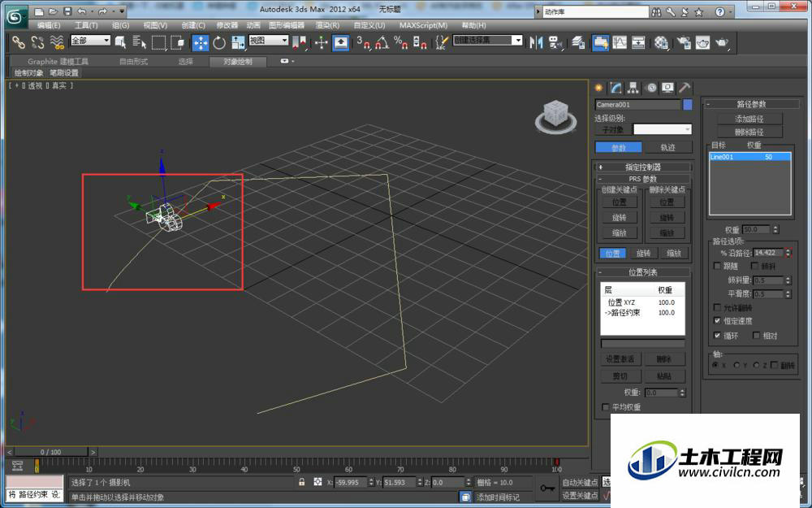This screenshot has height=508, width=812.
Task: Click the Unlink Selection icon
Action: (37, 42)
